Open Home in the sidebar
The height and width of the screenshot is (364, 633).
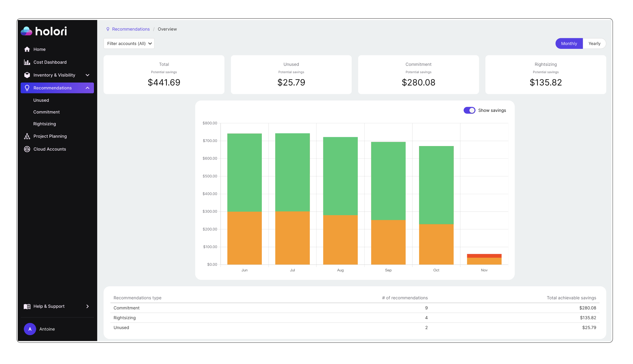57,49
